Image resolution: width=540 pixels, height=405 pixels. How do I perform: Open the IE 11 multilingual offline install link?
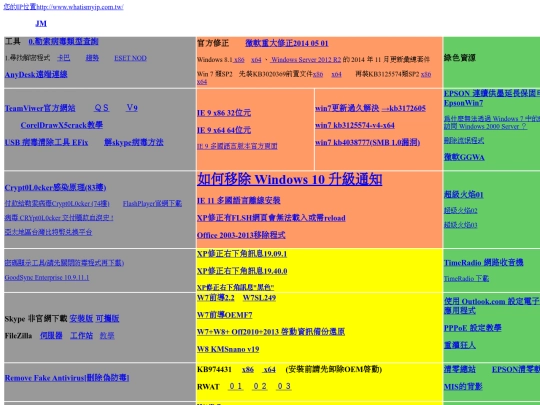(239, 200)
